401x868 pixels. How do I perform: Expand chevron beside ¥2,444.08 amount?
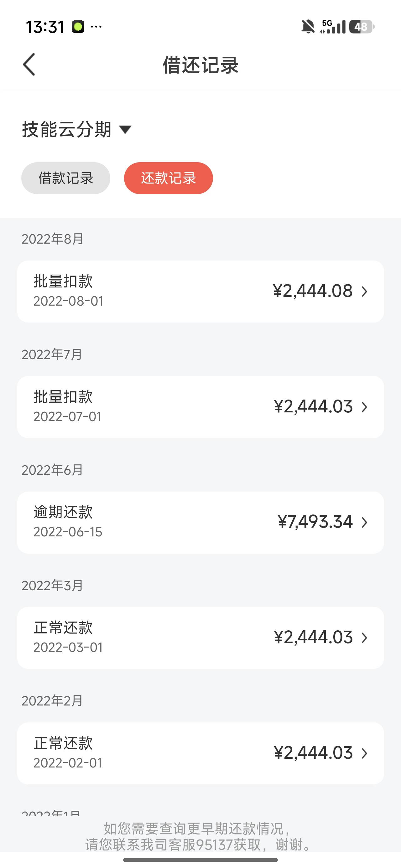tap(364, 292)
